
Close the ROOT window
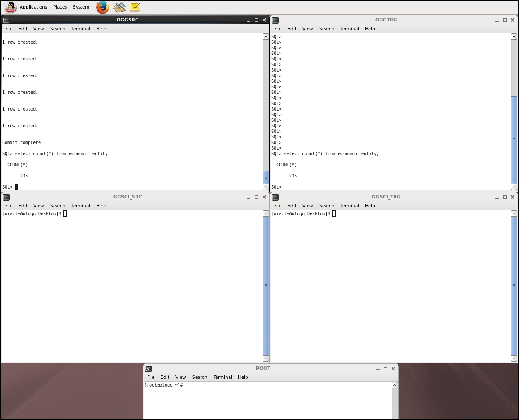[x=393, y=369]
